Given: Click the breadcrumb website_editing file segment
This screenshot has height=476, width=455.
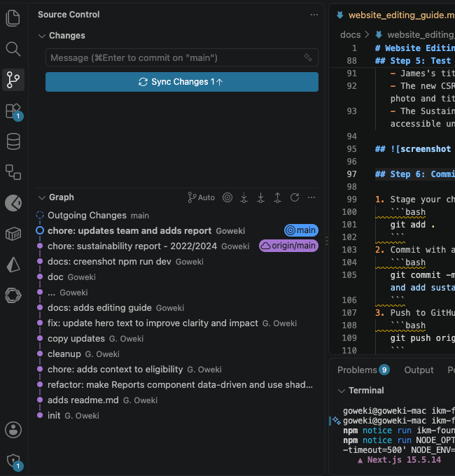Looking at the screenshot, I should pos(414,35).
